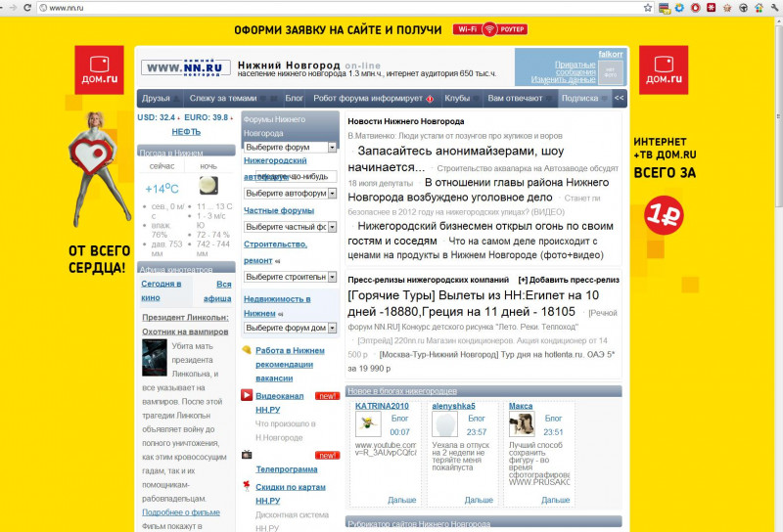Open the Выберите форум dropdown
The width and height of the screenshot is (783, 532).
coord(290,148)
